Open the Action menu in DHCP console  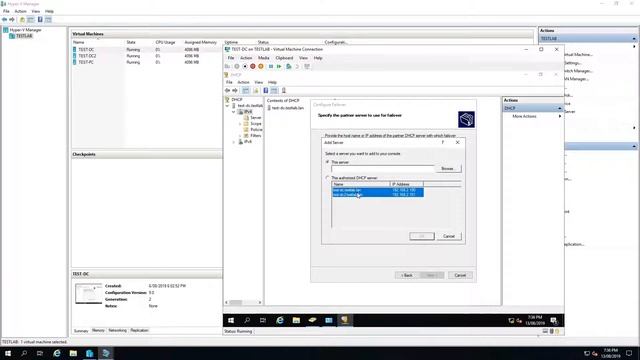243,82
